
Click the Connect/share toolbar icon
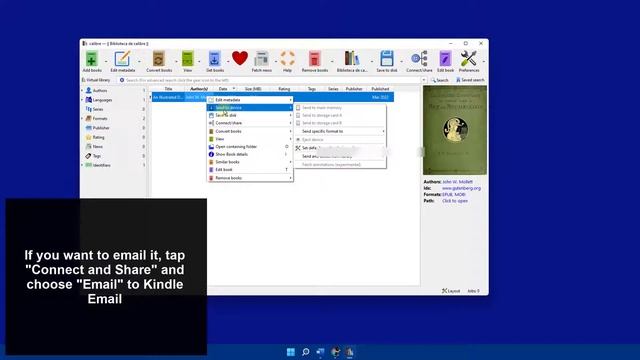pos(419,59)
